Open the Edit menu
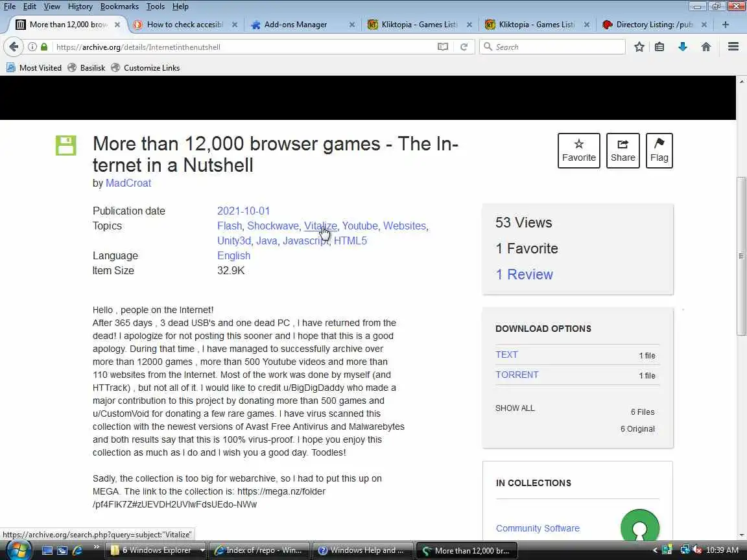The width and height of the screenshot is (747, 560). tap(30, 6)
